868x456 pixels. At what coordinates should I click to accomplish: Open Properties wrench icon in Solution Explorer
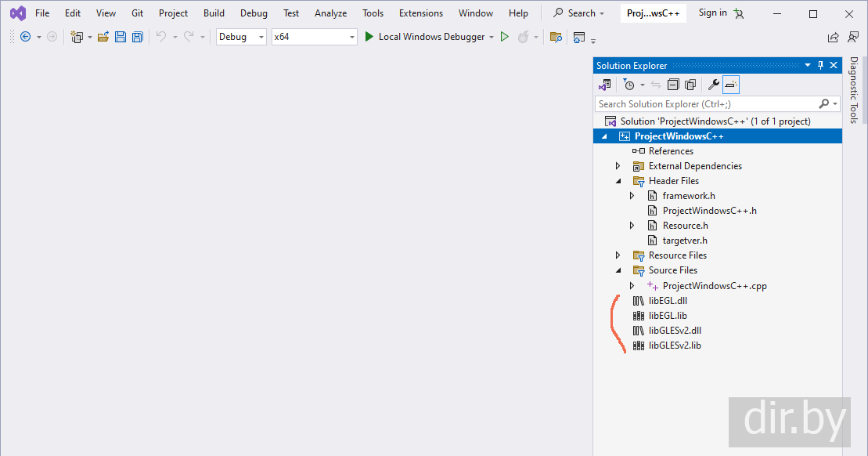(713, 85)
